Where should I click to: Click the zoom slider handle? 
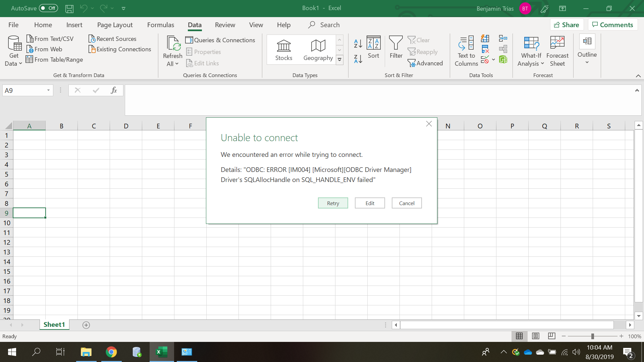593,336
